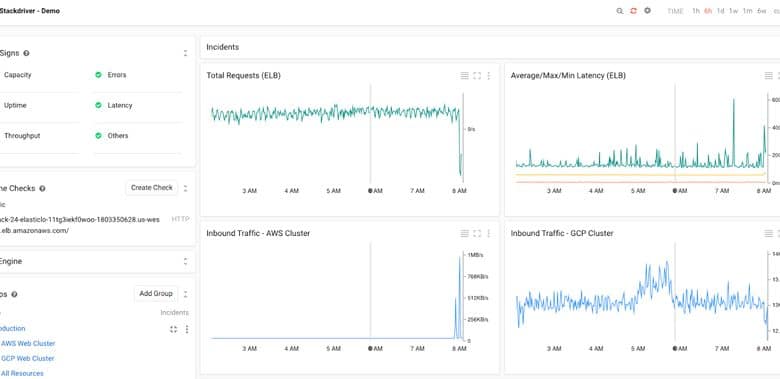
Task: Open the Capacity sign
Action: pyautogui.click(x=17, y=75)
